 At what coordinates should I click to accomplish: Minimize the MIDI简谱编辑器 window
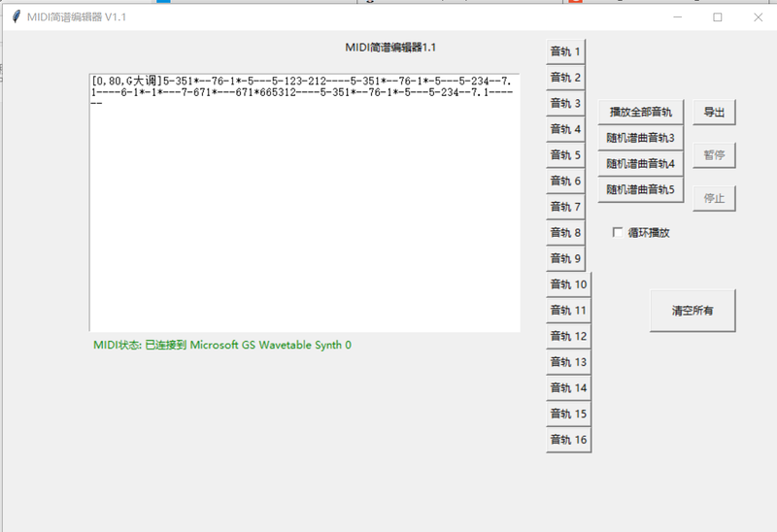678,17
